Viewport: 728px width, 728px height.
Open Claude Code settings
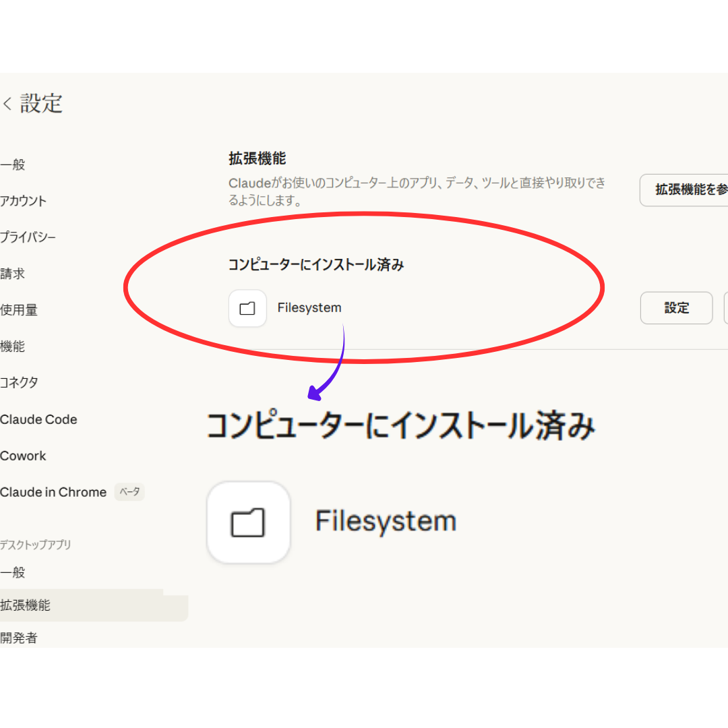38,419
